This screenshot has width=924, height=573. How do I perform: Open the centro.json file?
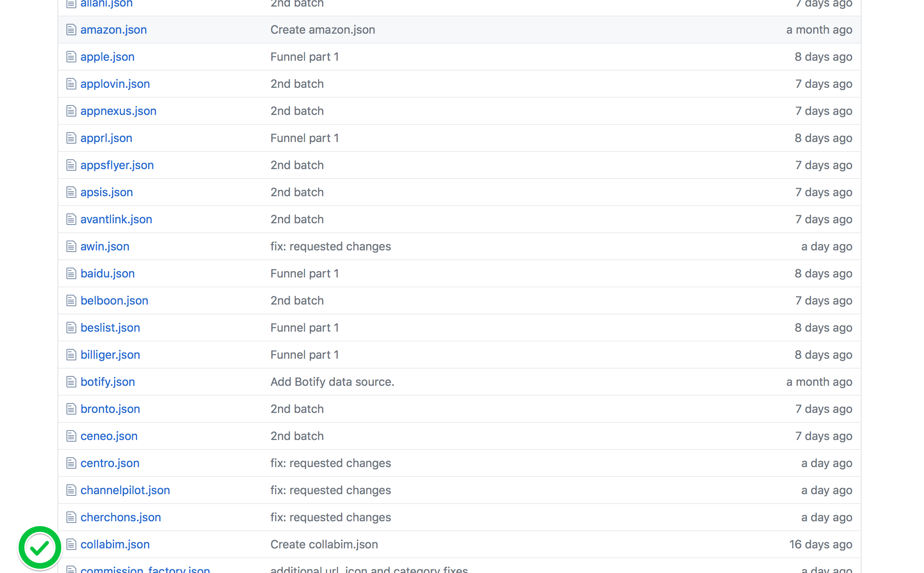pyautogui.click(x=110, y=463)
